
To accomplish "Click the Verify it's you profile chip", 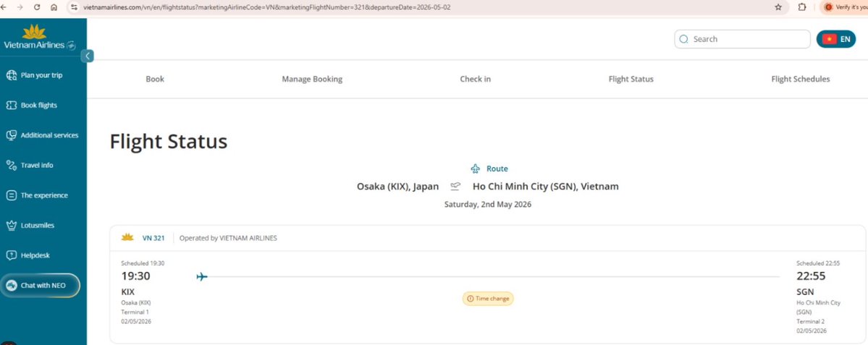I will tap(846, 7).
